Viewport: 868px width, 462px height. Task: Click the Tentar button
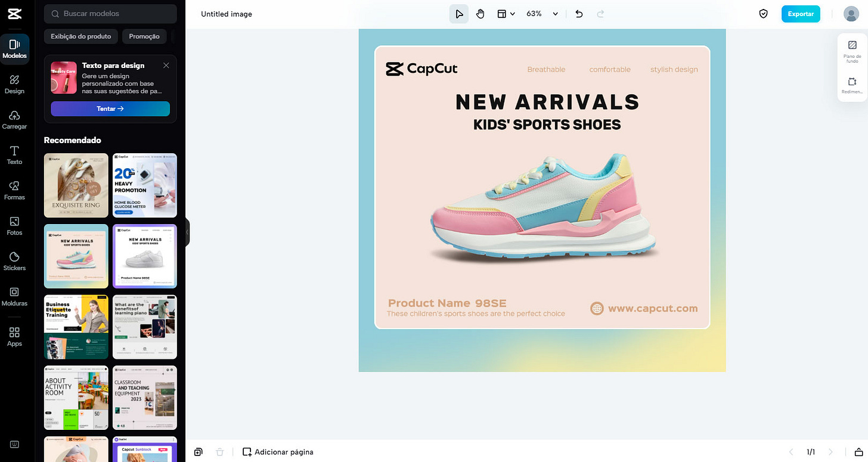(110, 109)
